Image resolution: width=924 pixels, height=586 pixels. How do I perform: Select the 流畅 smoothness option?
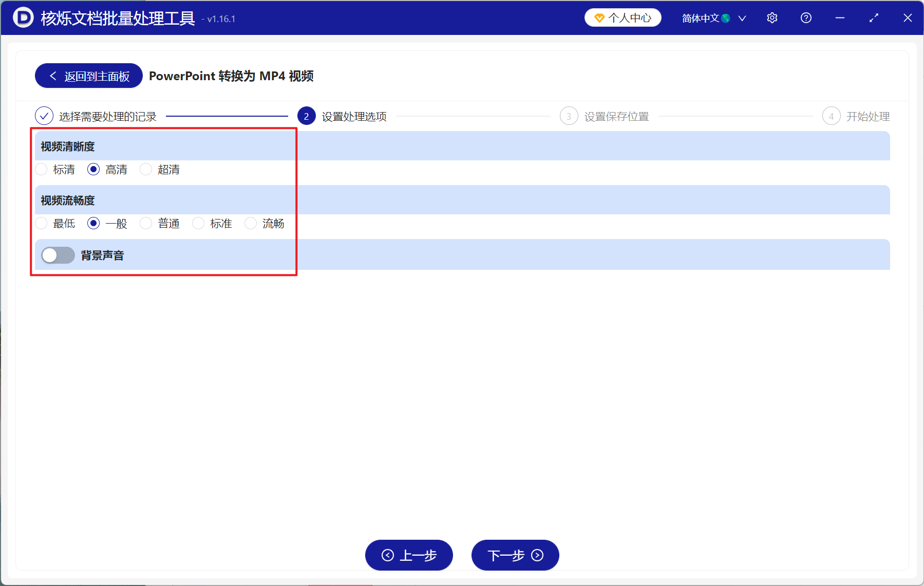[251, 223]
